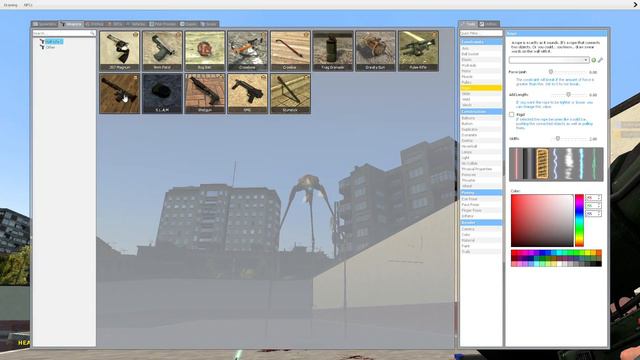Screen dimensions: 640x360
Task: Select Half-Life 2 weapons category
Action: click(x=54, y=42)
